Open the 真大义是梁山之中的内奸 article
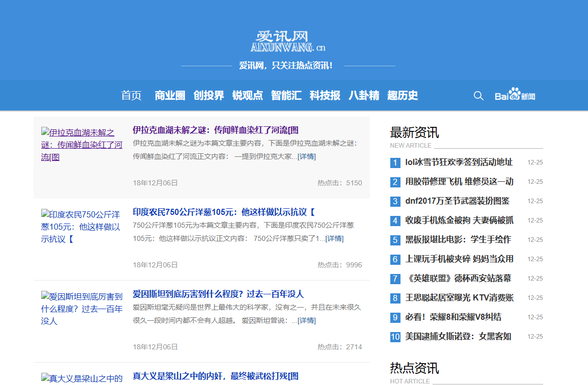 [x=214, y=376]
